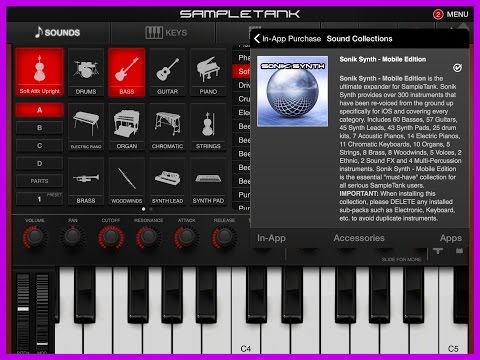Adjust the Cutoff knob
The height and width of the screenshot is (360, 480).
111,237
